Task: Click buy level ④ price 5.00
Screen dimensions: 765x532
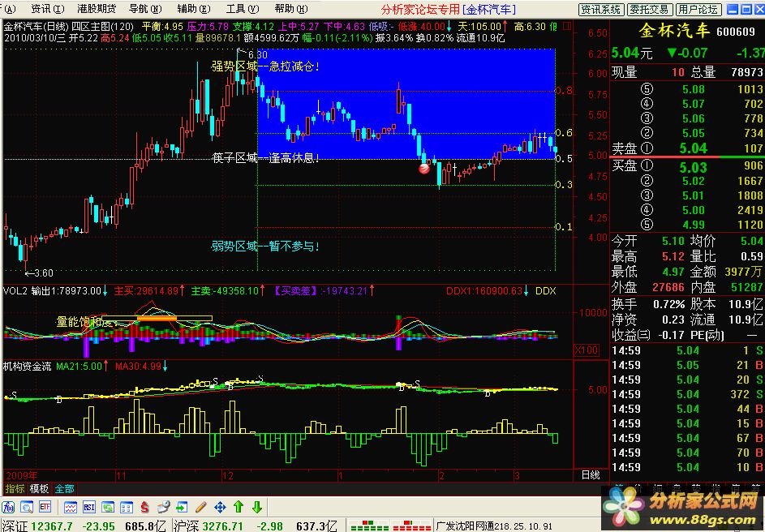Action: tap(693, 210)
